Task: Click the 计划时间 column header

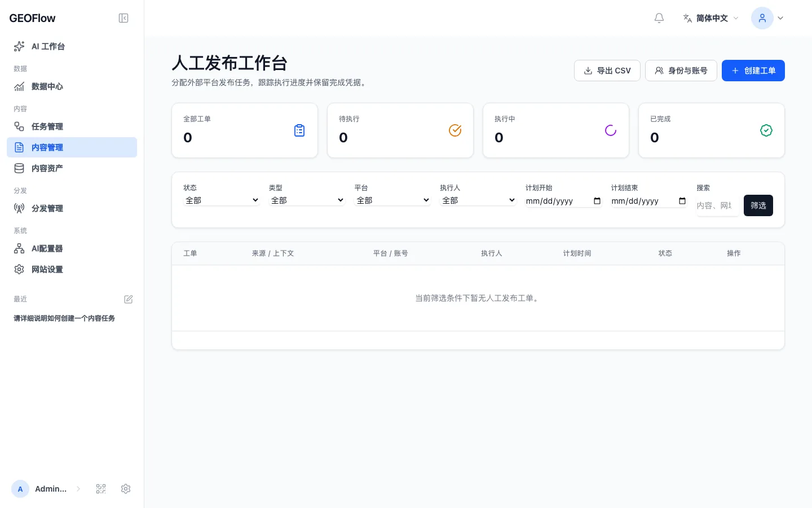Action: click(577, 253)
